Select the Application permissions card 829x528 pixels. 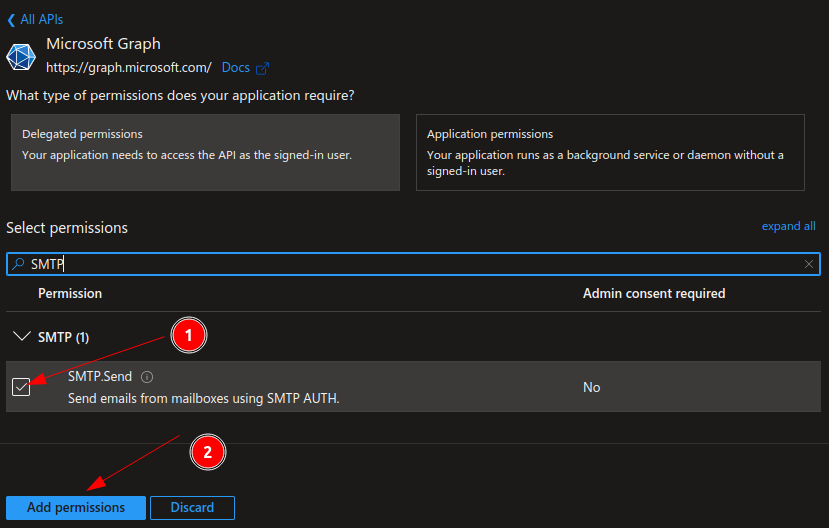610,152
